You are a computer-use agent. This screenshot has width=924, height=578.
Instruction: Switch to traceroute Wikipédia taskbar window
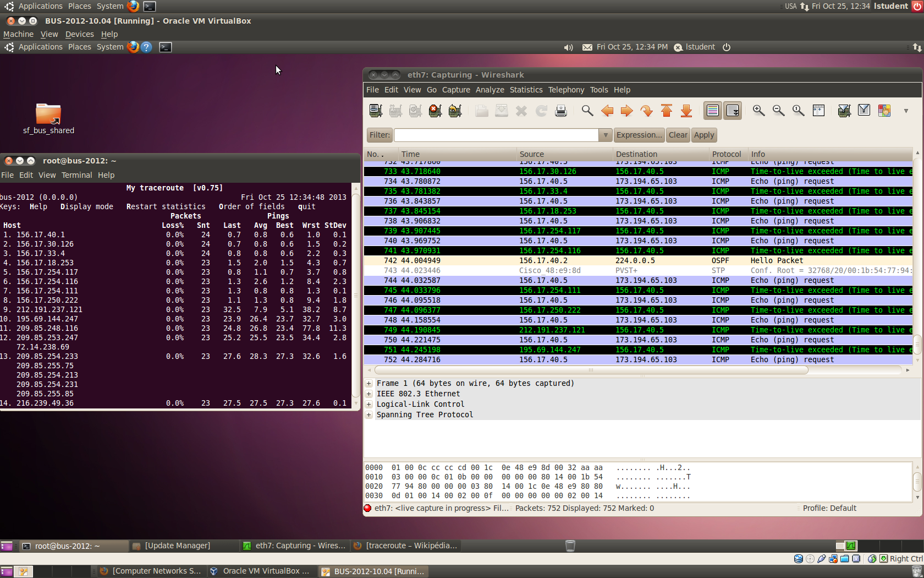coord(405,546)
